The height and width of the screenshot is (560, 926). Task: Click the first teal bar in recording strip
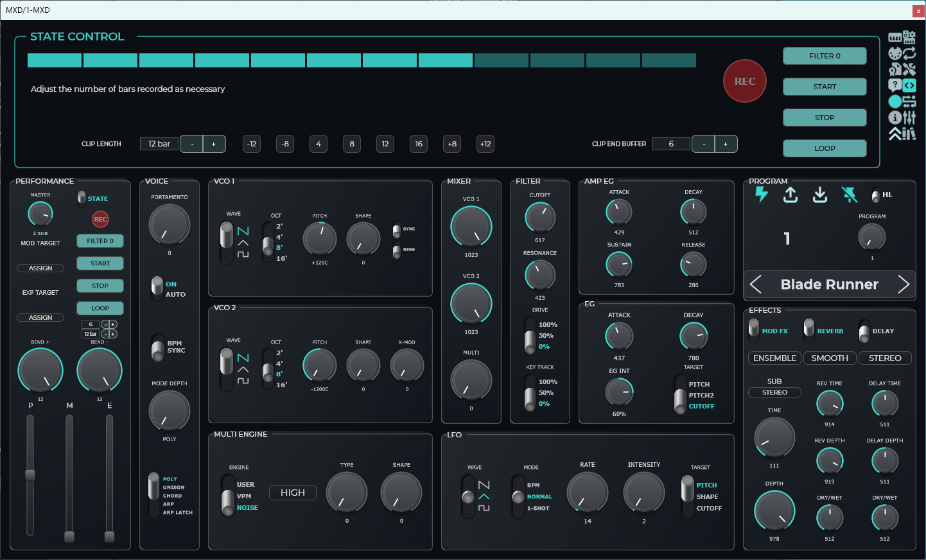[x=55, y=60]
